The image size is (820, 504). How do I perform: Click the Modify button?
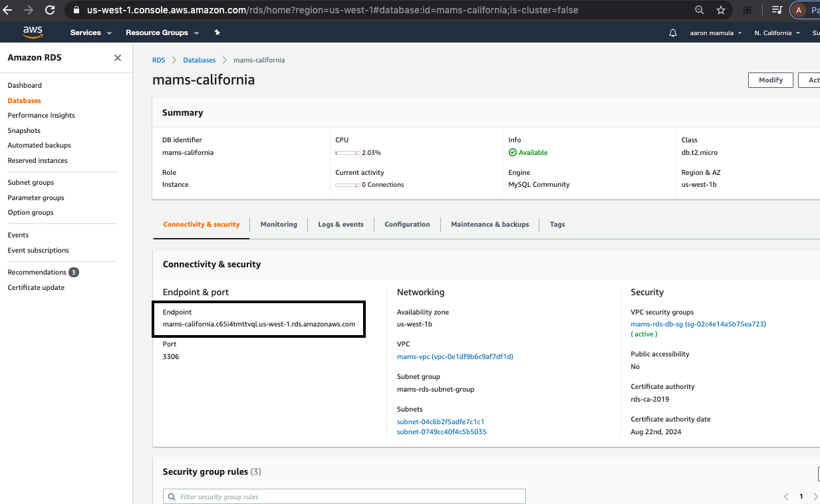771,80
